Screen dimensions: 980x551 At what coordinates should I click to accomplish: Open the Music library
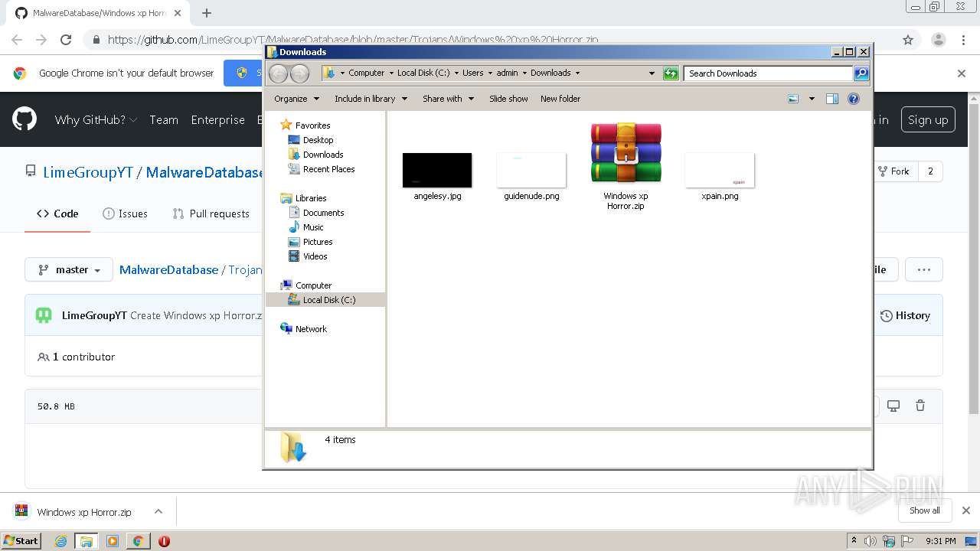313,227
